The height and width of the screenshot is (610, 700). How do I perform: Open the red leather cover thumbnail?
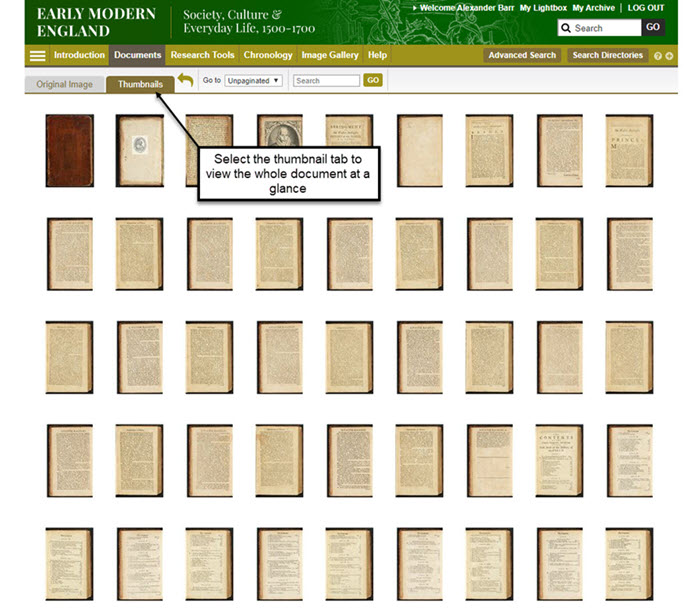tap(70, 150)
